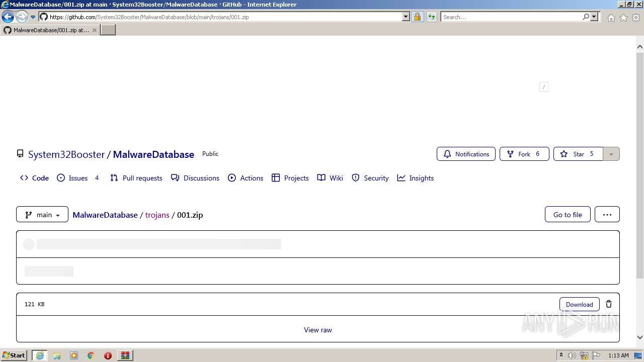This screenshot has height=362, width=644.
Task: Open the Windows Start menu
Action: pyautogui.click(x=14, y=355)
